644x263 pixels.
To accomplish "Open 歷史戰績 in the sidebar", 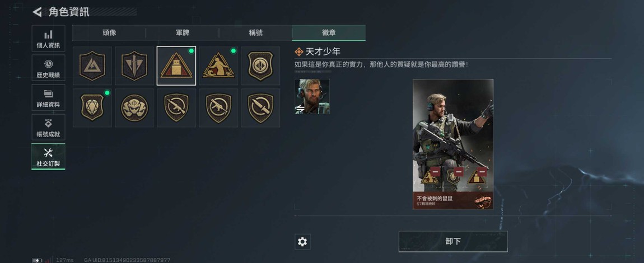I will click(48, 68).
